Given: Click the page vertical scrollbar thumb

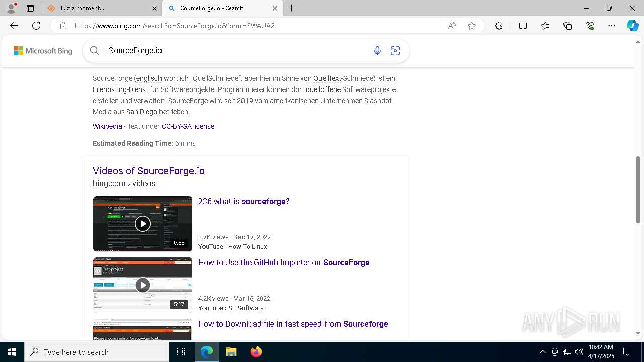Looking at the screenshot, I should tap(638, 190).
